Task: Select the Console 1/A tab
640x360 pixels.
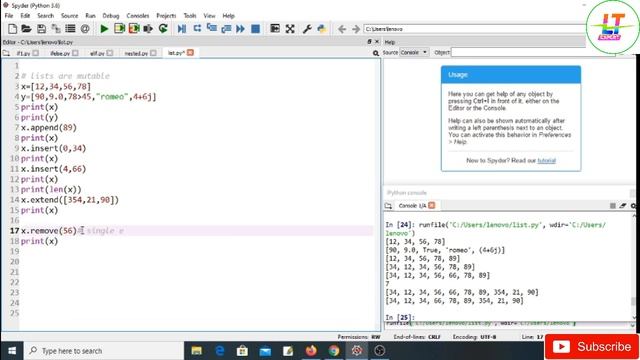Action: (x=412, y=206)
